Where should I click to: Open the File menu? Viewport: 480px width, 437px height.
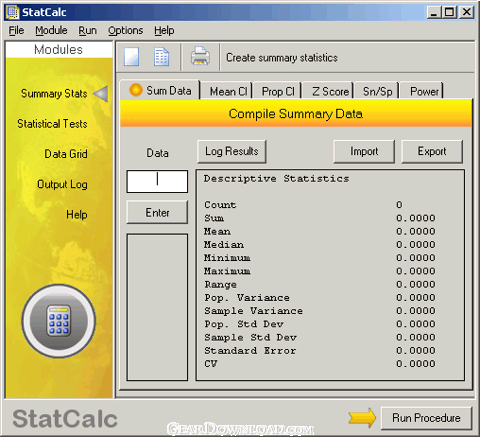(16, 31)
